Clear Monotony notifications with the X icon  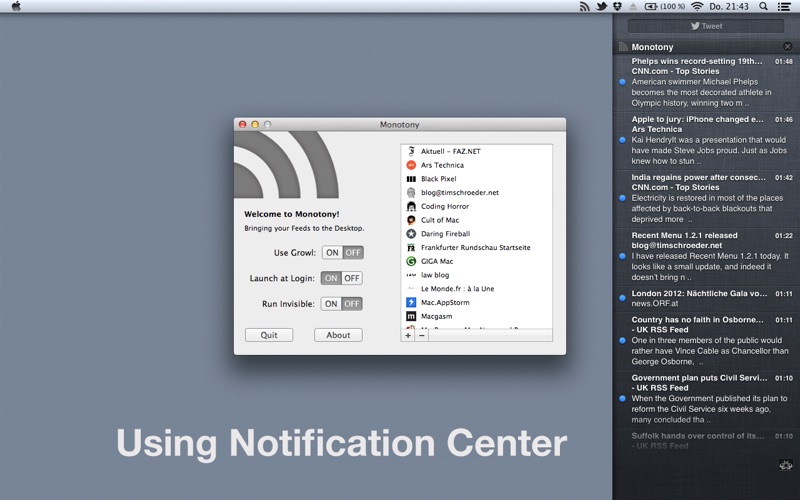coord(787,46)
